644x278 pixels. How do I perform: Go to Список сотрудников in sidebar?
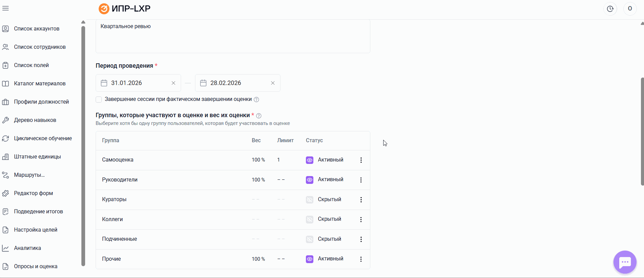40,47
